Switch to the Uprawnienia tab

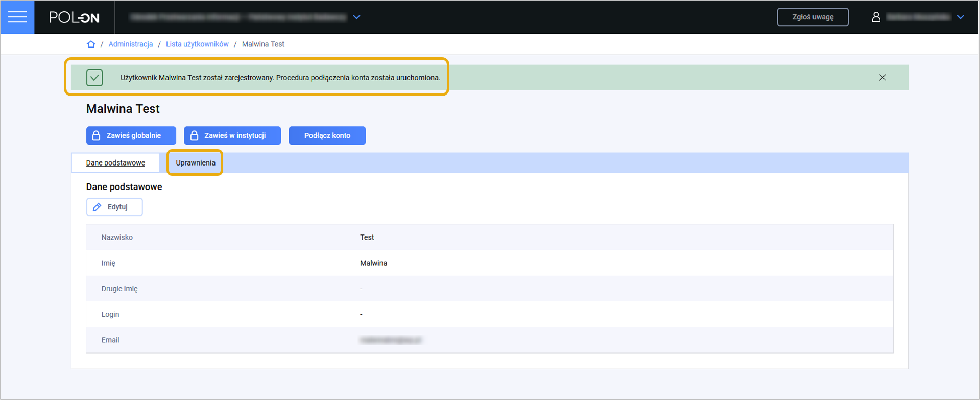pyautogui.click(x=196, y=163)
